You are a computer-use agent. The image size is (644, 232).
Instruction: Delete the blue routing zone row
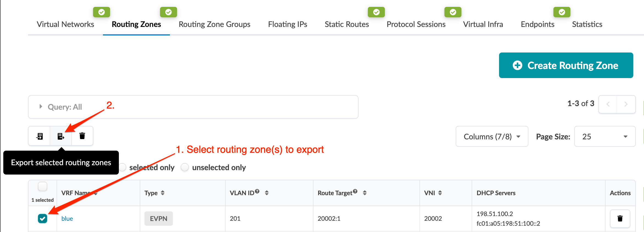pos(620,219)
